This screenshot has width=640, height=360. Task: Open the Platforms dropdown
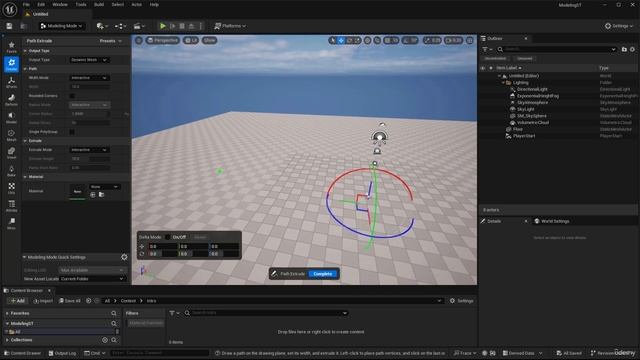pyautogui.click(x=231, y=26)
